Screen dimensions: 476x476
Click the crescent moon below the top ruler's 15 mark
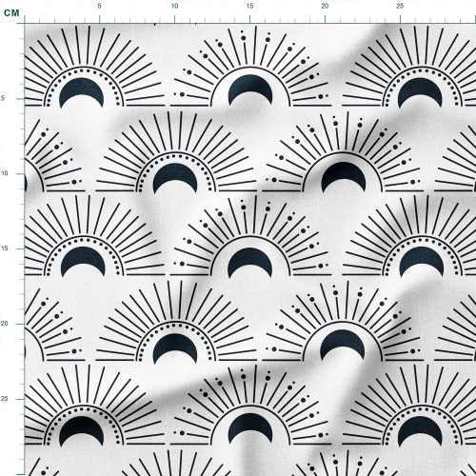pyautogui.click(x=250, y=89)
